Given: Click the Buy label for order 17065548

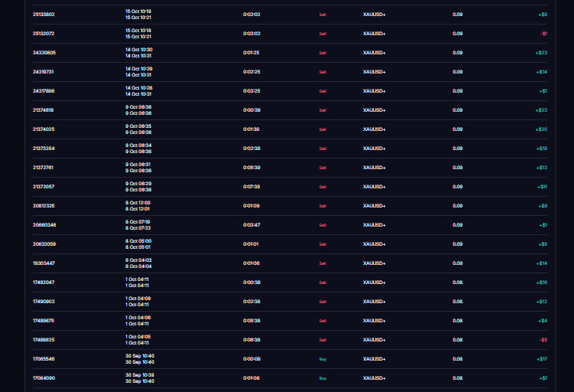Looking at the screenshot, I should (x=322, y=359).
